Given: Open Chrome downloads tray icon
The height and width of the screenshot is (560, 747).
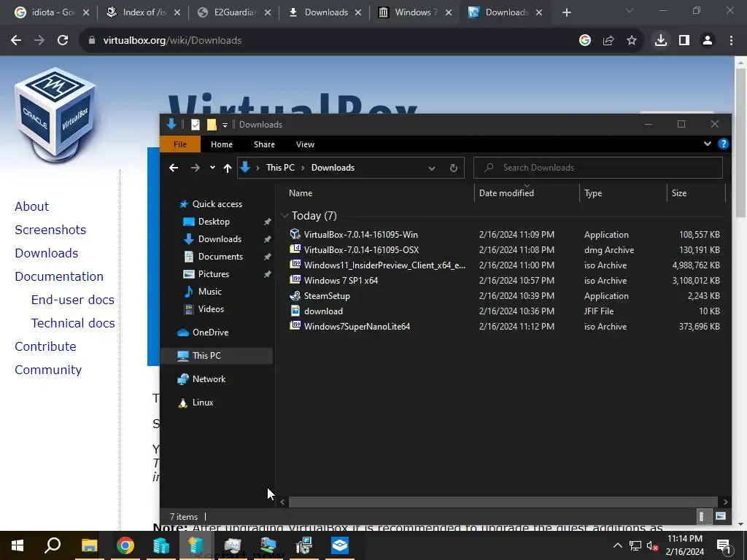Looking at the screenshot, I should point(661,41).
